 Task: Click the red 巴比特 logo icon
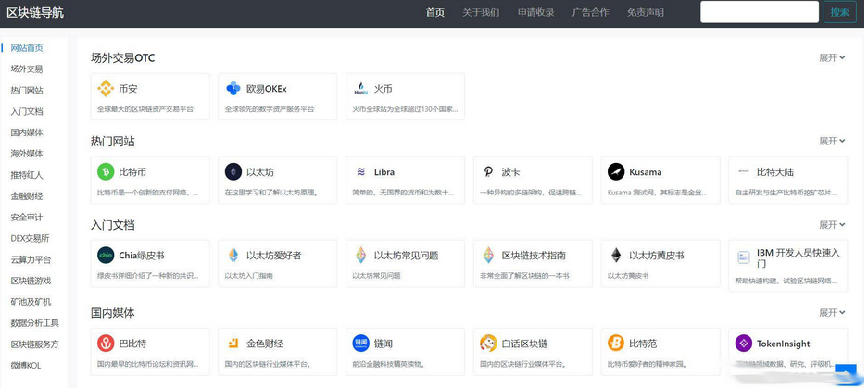(x=106, y=344)
